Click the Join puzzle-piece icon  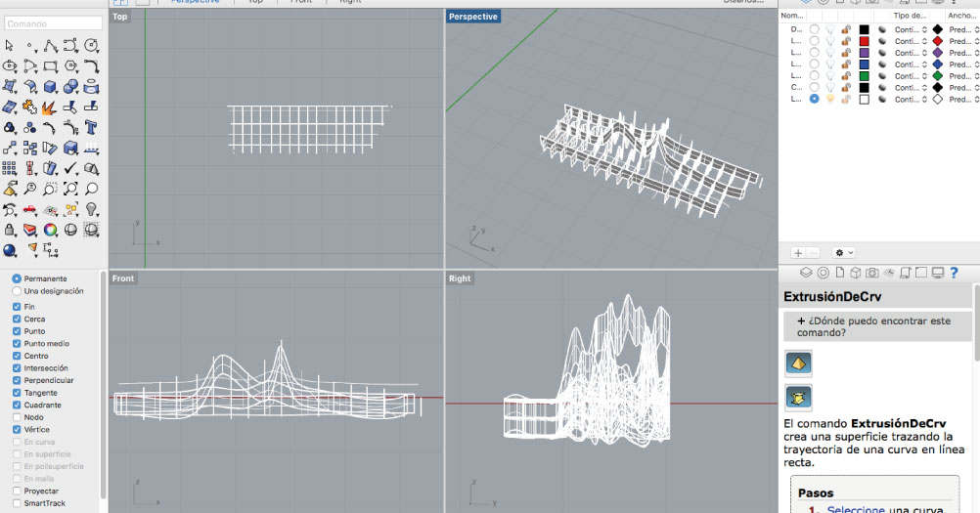(x=29, y=107)
